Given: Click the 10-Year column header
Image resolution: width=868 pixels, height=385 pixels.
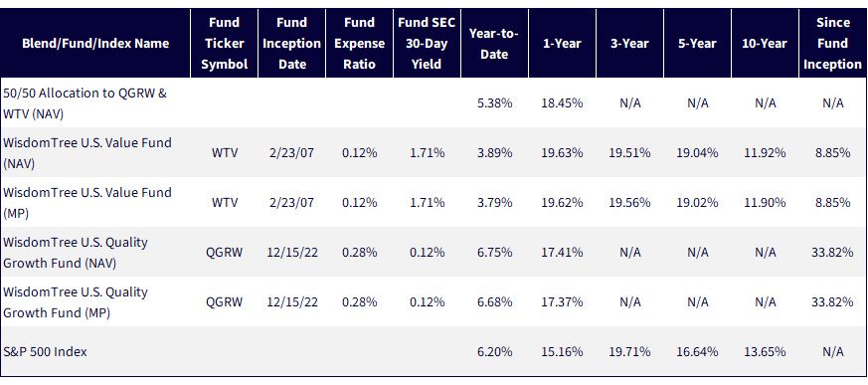Looking at the screenshot, I should pyautogui.click(x=765, y=43).
